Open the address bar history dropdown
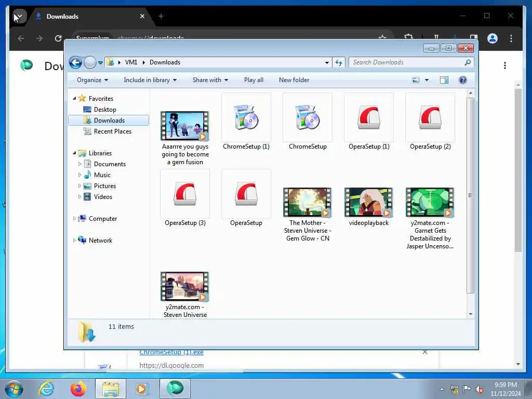 click(327, 62)
